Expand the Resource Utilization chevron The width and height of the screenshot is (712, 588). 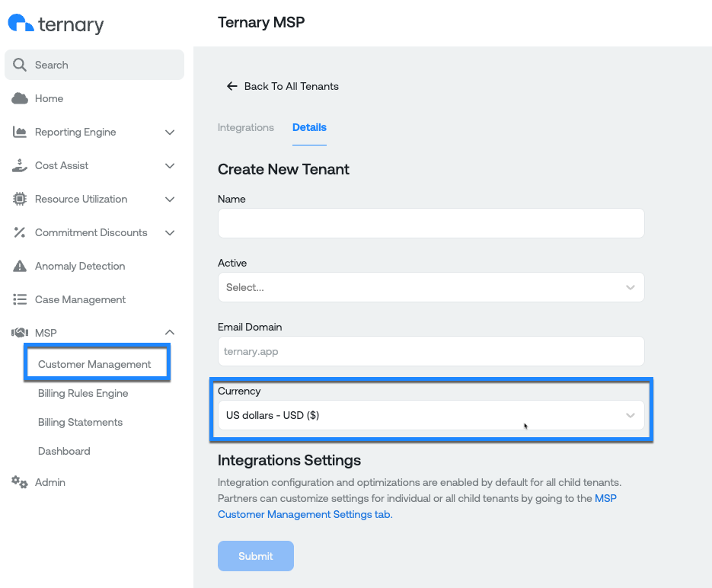click(x=170, y=200)
